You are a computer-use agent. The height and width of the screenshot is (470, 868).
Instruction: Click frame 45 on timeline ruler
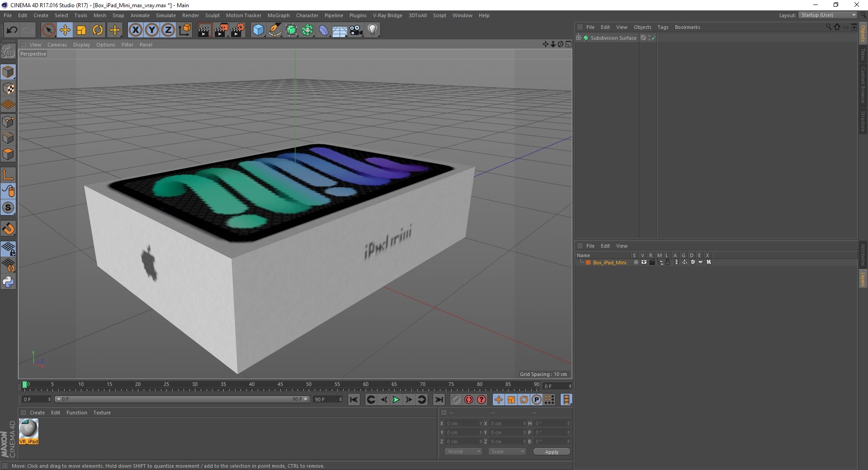280,385
